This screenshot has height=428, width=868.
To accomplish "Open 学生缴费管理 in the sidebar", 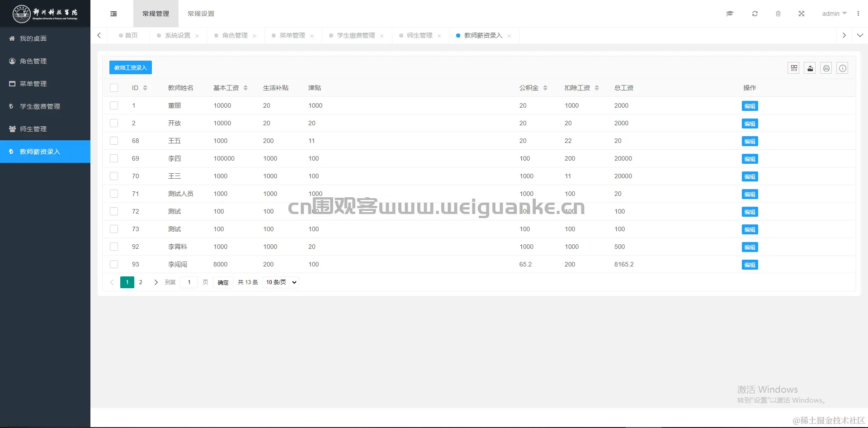I will (45, 106).
